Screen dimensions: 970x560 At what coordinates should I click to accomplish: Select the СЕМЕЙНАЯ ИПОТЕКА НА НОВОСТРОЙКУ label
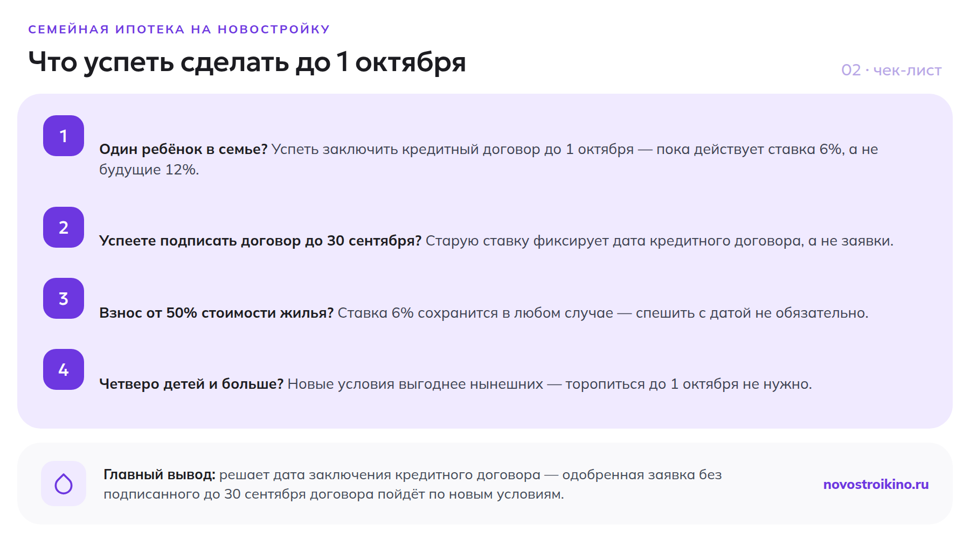tap(179, 29)
